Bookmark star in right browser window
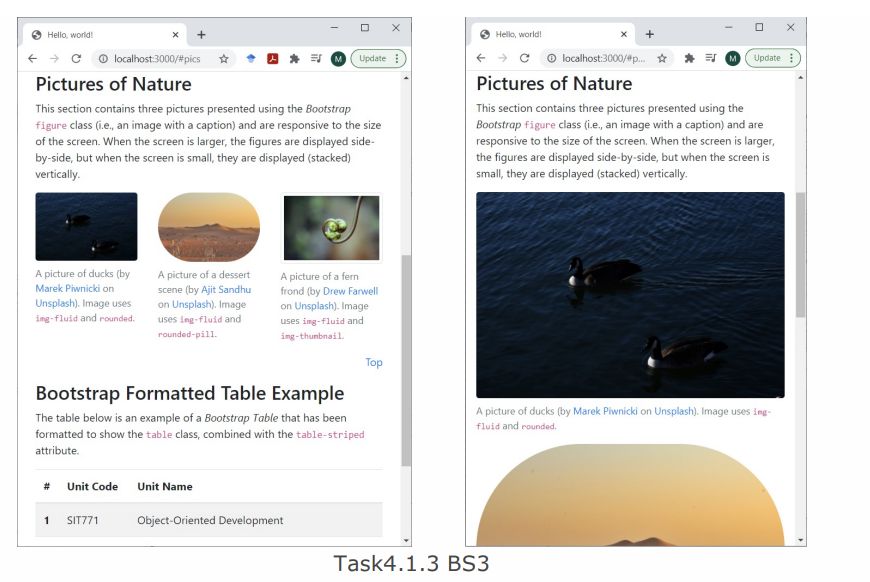Viewport: 870px width, 582px height. click(x=662, y=58)
